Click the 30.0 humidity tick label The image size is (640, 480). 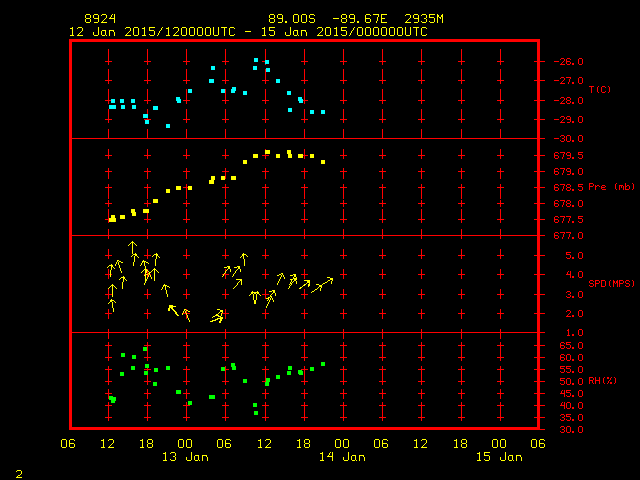pos(571,430)
